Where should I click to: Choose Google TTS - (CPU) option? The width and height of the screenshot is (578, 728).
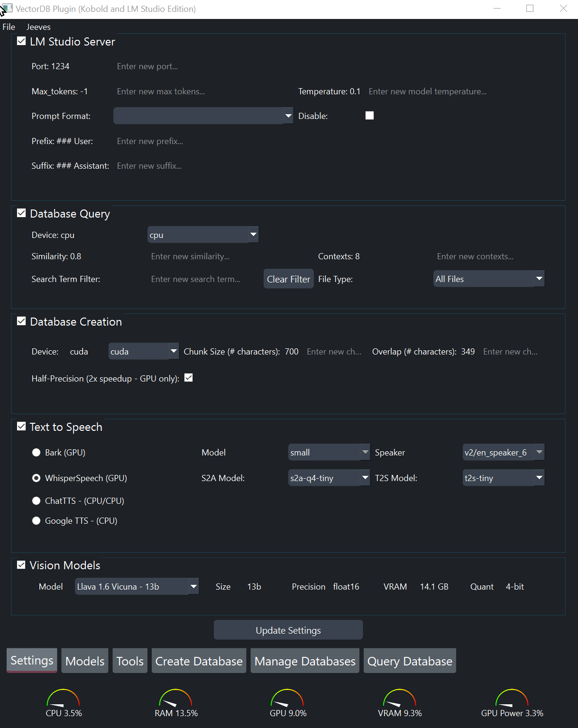[36, 521]
